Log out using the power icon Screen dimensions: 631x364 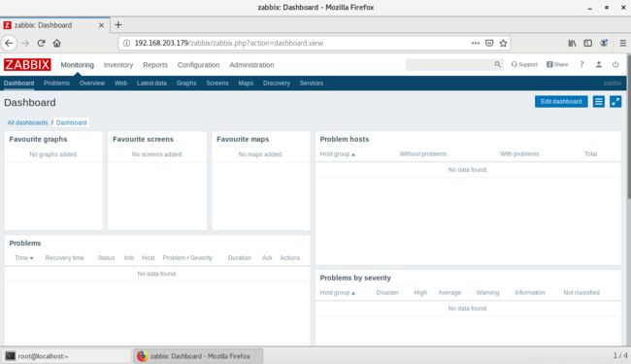[x=615, y=64]
